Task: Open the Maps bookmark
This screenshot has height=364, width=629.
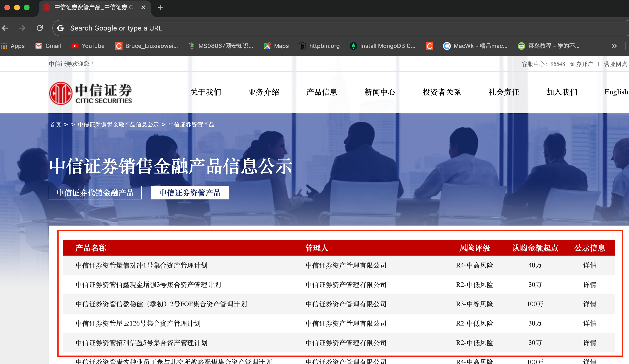Action: click(x=276, y=46)
